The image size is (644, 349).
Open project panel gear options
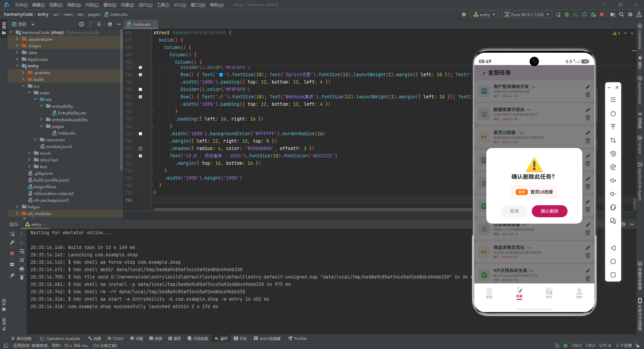[x=110, y=24]
